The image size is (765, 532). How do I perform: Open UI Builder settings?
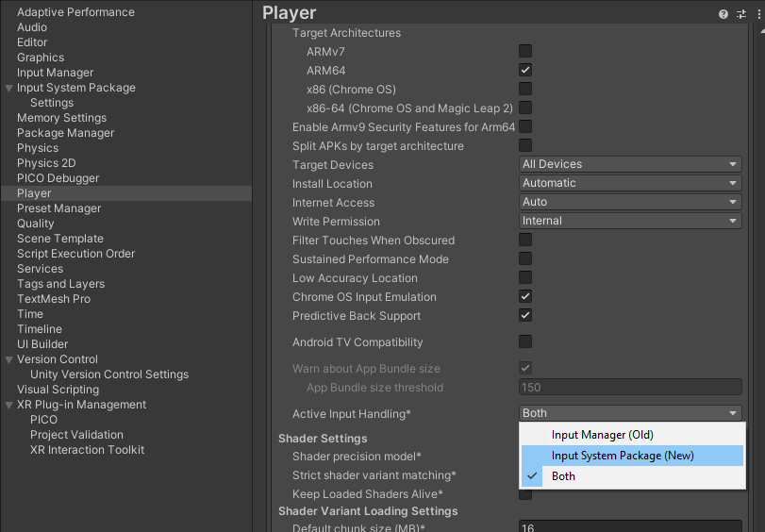(42, 344)
